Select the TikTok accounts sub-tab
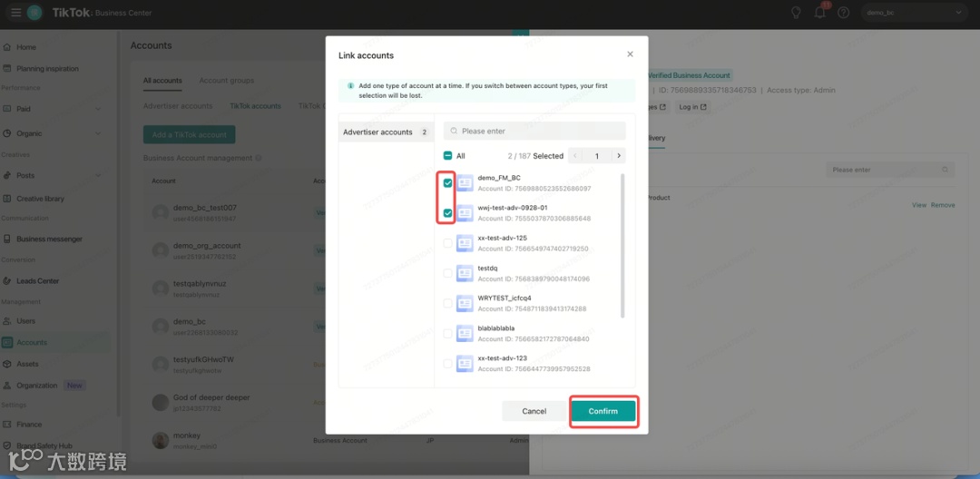The width and height of the screenshot is (980, 479). (255, 106)
